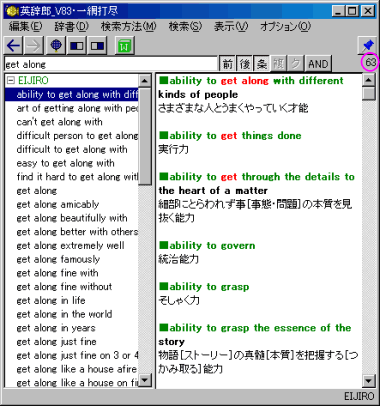Click the green dictionary book icon

point(125,45)
